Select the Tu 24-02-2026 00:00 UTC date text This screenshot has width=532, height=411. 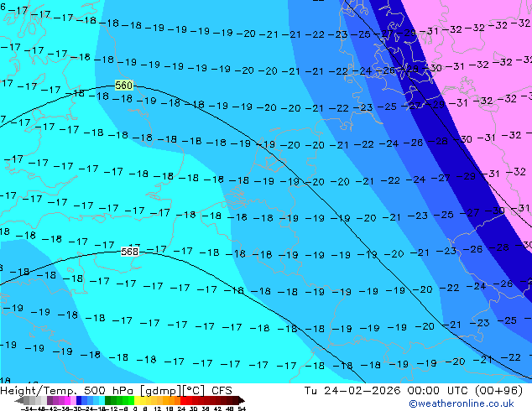coord(387,391)
